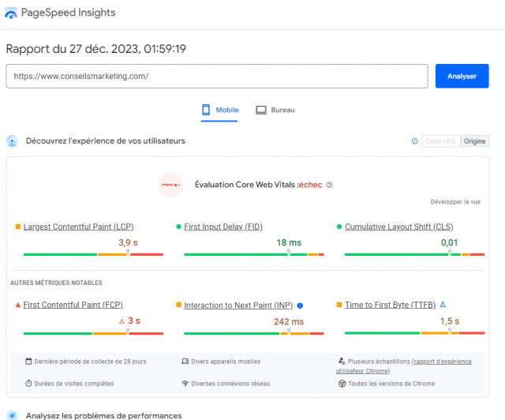
Task: Open Cumulative Layout Shift (CLS) link
Action: point(398,227)
